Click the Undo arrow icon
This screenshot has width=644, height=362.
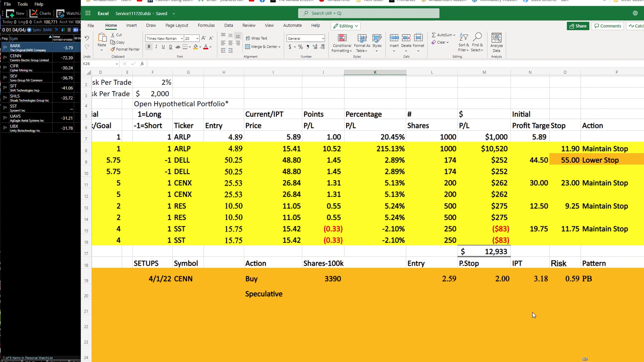coord(87,38)
